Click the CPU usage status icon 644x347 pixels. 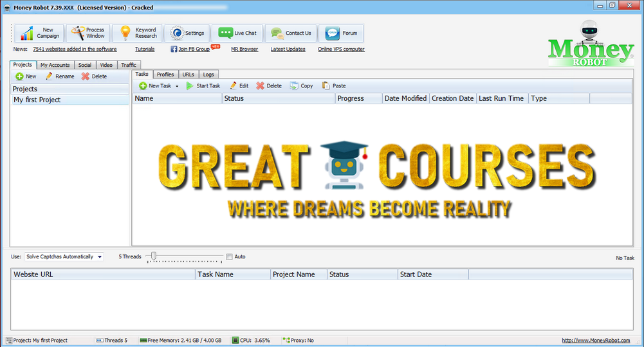point(235,341)
